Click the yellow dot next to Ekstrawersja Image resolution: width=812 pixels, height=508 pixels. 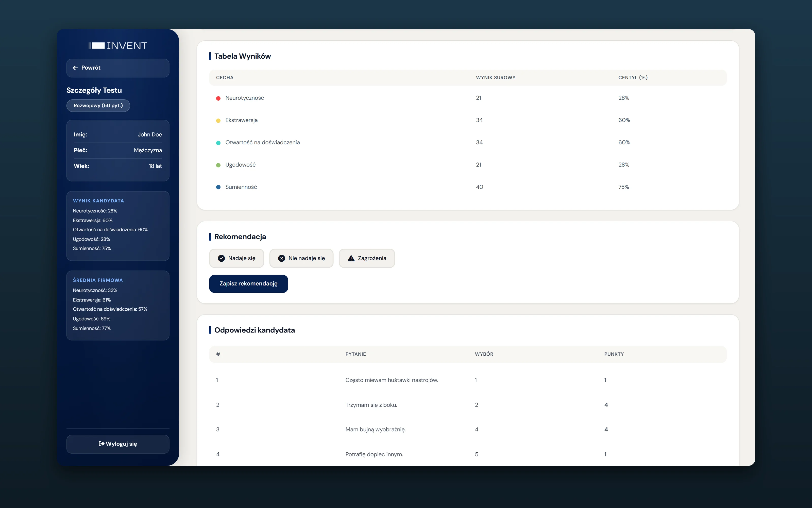click(x=218, y=120)
